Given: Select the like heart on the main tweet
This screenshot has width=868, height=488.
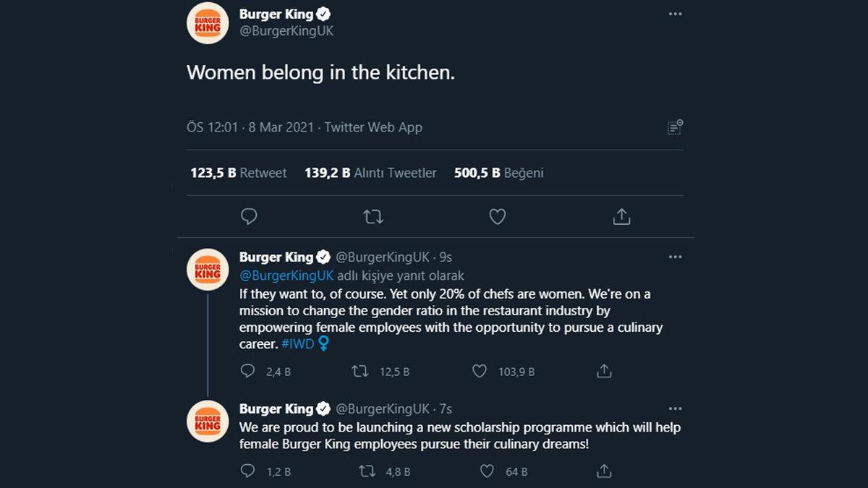Looking at the screenshot, I should tap(497, 216).
